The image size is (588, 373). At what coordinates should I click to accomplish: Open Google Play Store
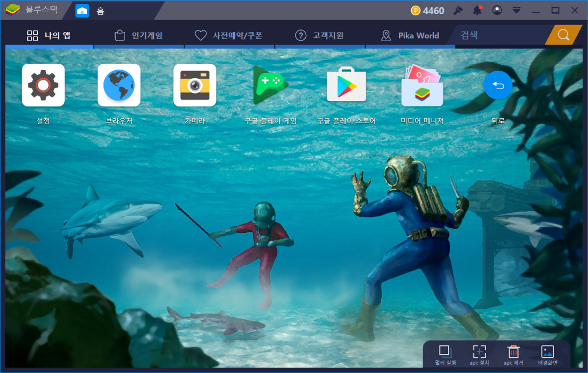click(x=346, y=84)
